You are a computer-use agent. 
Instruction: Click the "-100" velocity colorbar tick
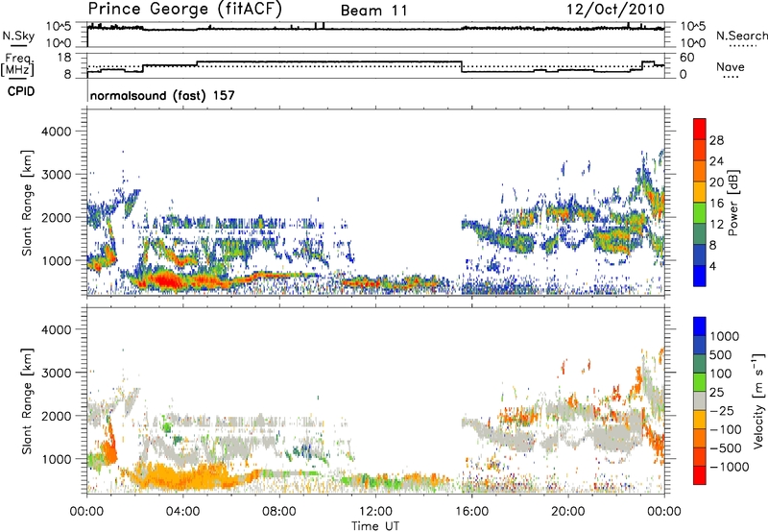point(726,429)
